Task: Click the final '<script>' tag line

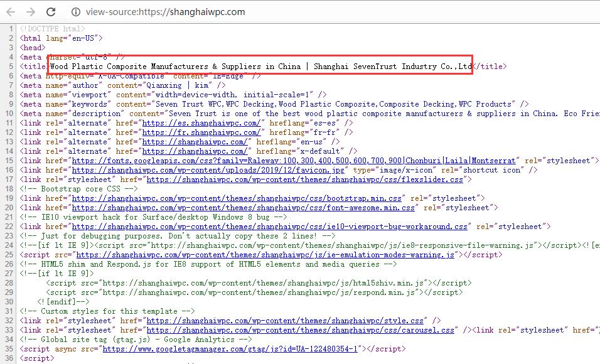Action: [x=37, y=358]
